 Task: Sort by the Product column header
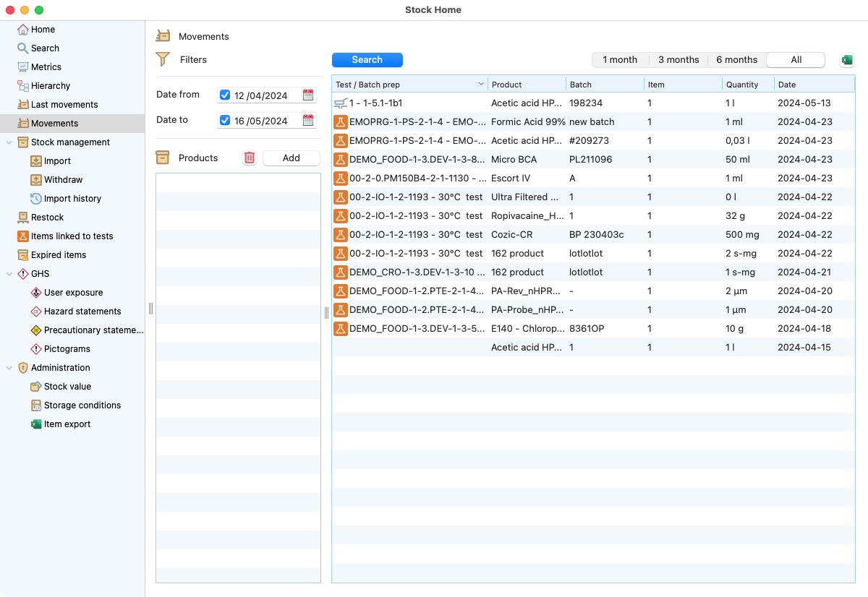coord(527,85)
